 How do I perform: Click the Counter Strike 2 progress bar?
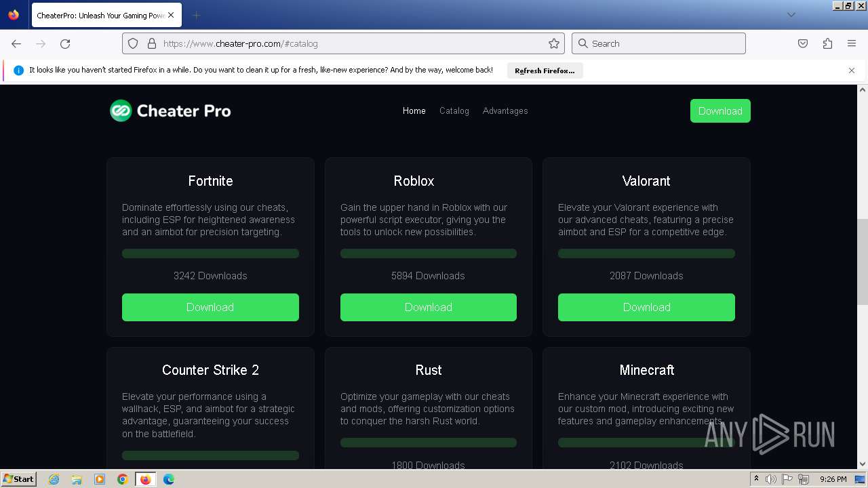[210, 455]
